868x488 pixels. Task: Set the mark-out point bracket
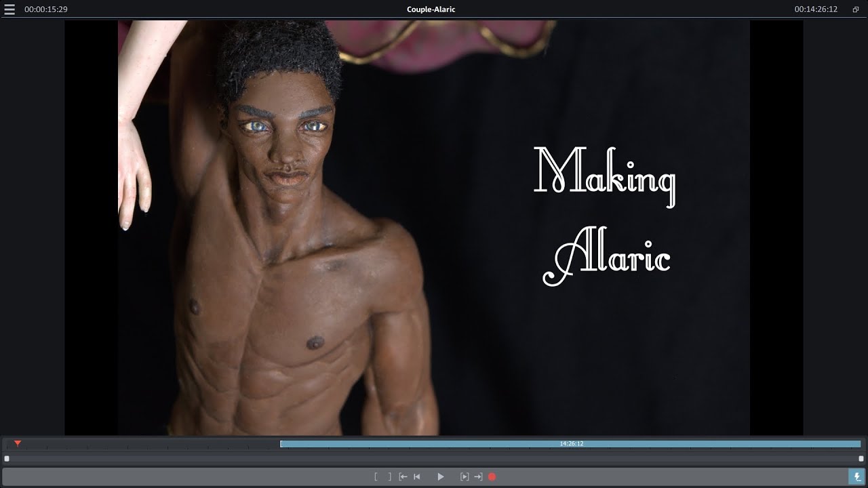coord(389,476)
